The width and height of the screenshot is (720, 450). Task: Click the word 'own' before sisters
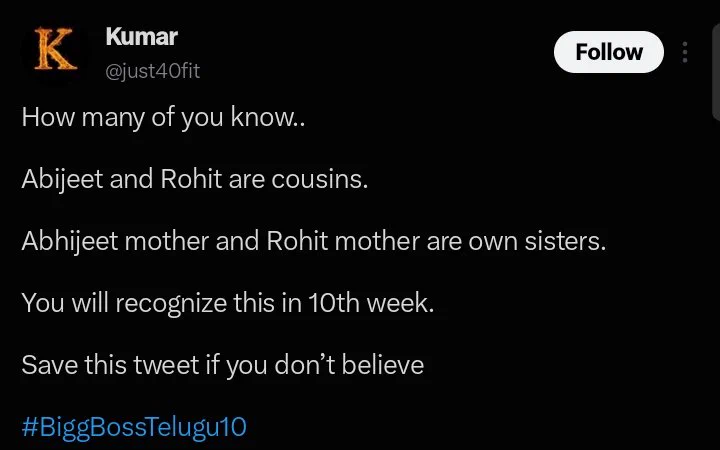point(493,242)
